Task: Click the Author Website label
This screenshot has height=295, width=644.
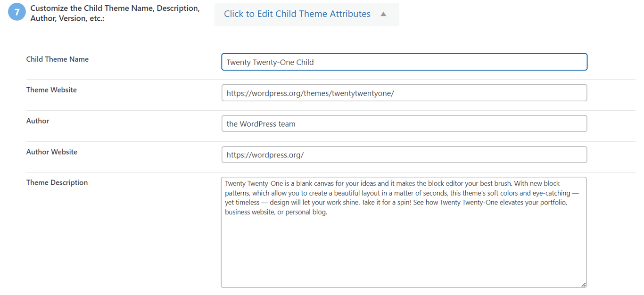Action: tap(52, 152)
